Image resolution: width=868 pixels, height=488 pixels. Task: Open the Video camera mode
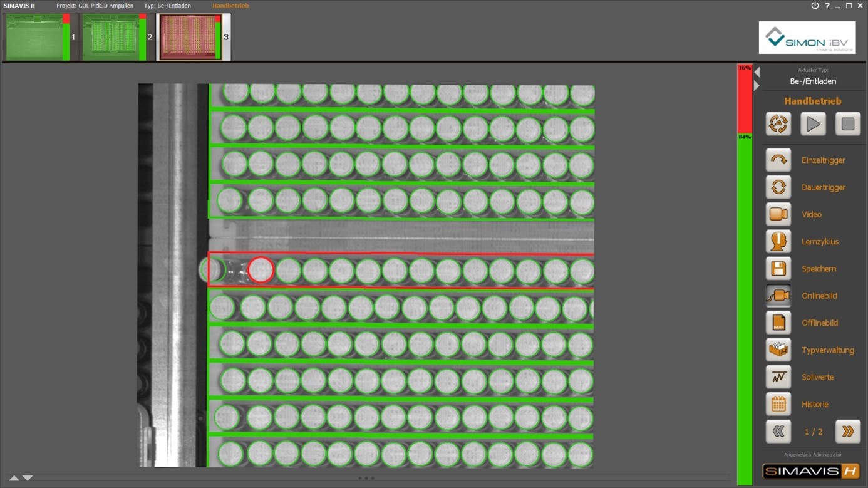[778, 214]
